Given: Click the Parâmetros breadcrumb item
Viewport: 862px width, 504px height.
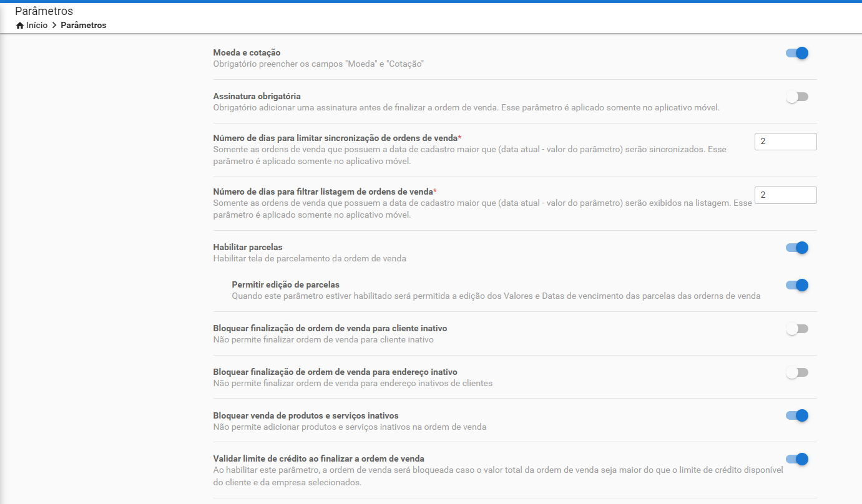Looking at the screenshot, I should click(84, 26).
